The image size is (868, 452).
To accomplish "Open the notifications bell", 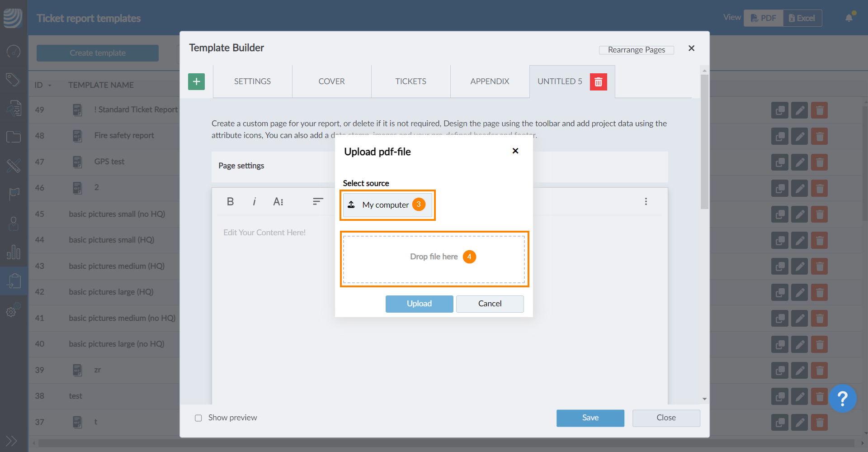I will pos(849,18).
